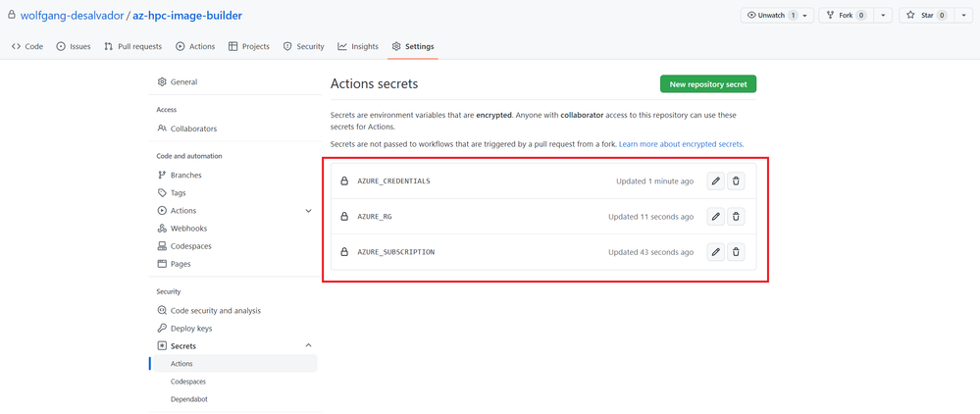Switch to the Code tab

27,46
